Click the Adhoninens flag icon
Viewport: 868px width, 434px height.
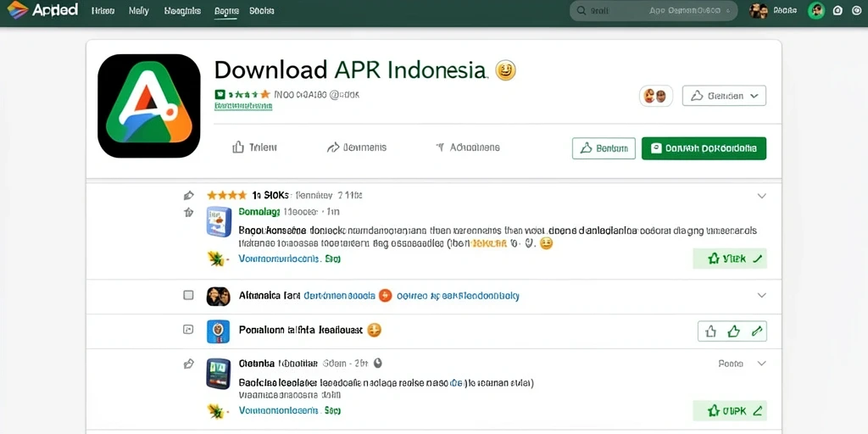click(440, 147)
